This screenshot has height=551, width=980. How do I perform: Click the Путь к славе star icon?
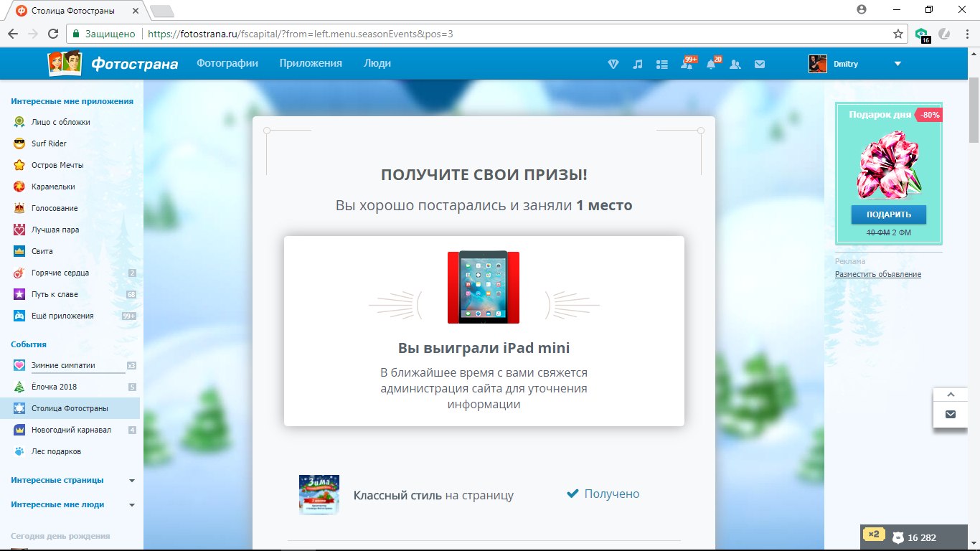coord(19,294)
